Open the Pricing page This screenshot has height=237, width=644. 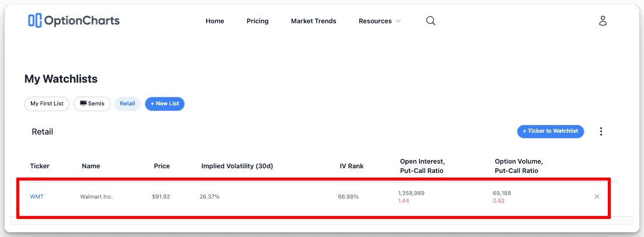tap(257, 21)
